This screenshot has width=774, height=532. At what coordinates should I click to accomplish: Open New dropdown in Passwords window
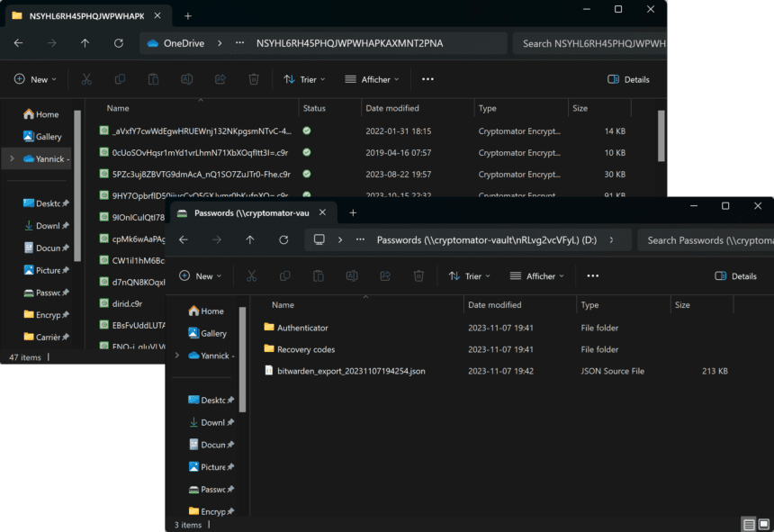pyautogui.click(x=200, y=275)
